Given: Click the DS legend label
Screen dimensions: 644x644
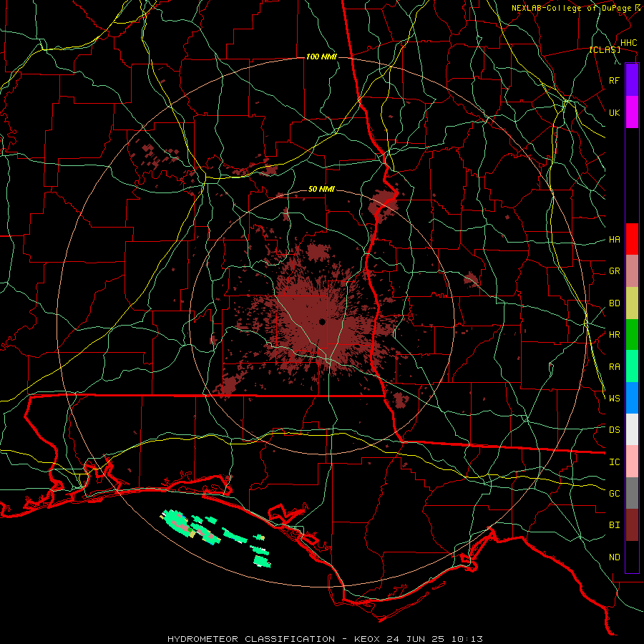Looking at the screenshot, I should [x=615, y=430].
